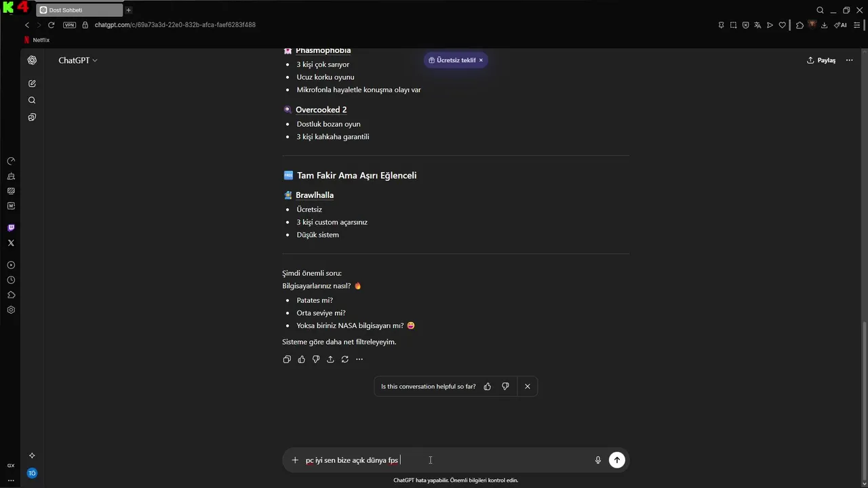This screenshot has height=488, width=868.
Task: Click the text 'Sisteme göre daha net filtreleyeyim.'
Action: click(339, 342)
